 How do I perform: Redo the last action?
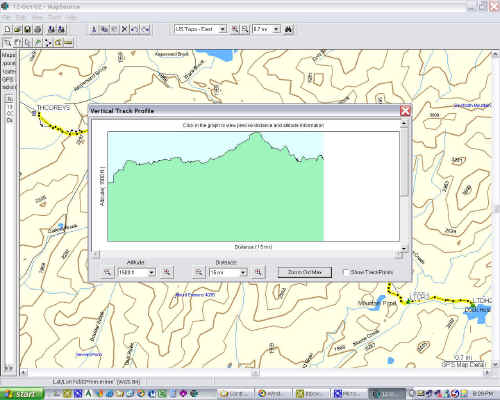[145, 29]
